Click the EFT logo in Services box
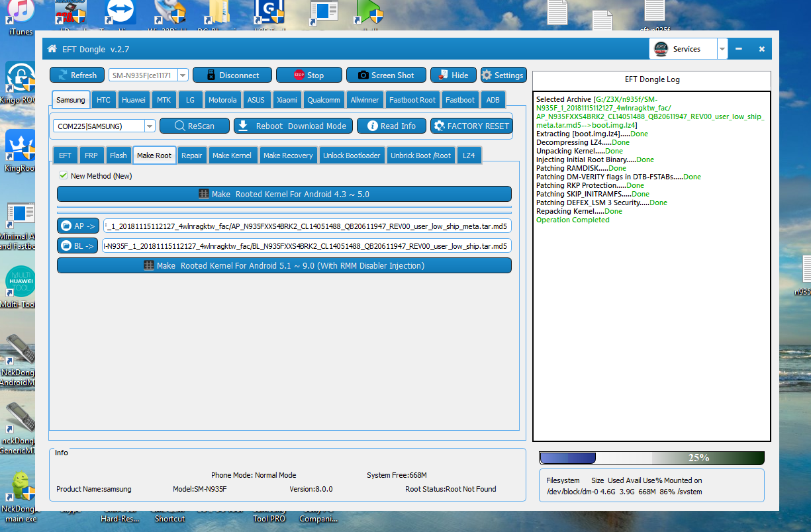Image resolution: width=811 pixels, height=532 pixels. click(x=660, y=49)
